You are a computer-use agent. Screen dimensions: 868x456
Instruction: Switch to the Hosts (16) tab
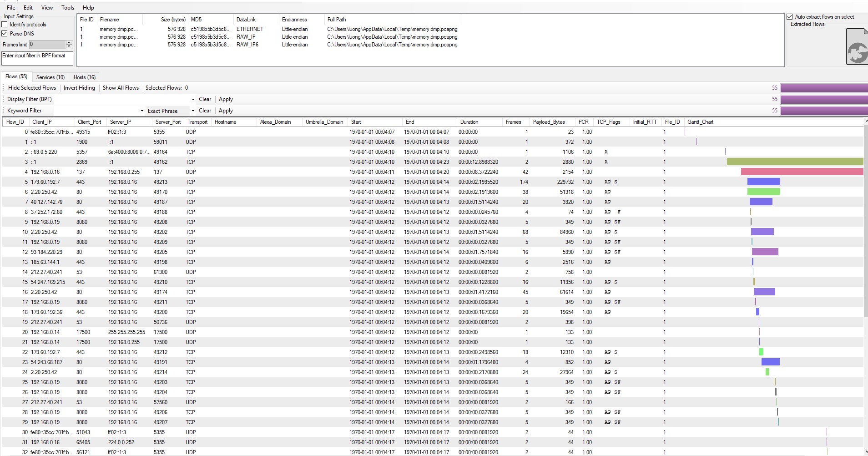85,77
